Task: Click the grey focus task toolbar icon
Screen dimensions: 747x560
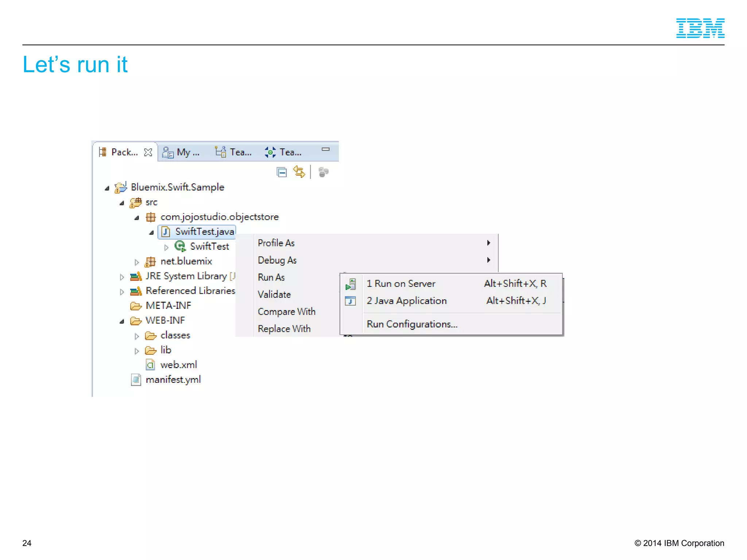Action: (x=323, y=172)
